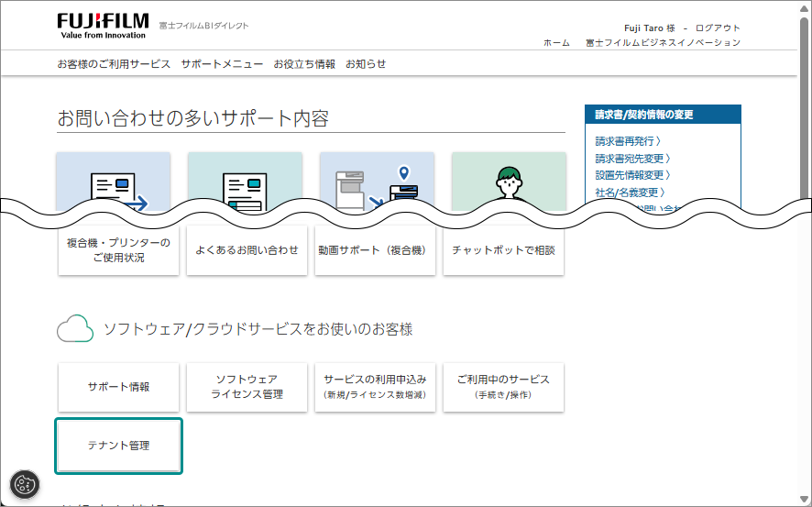Screen dimensions: 812x507
Task: Click the Fuji Taro 様 user name
Action: coord(650,28)
